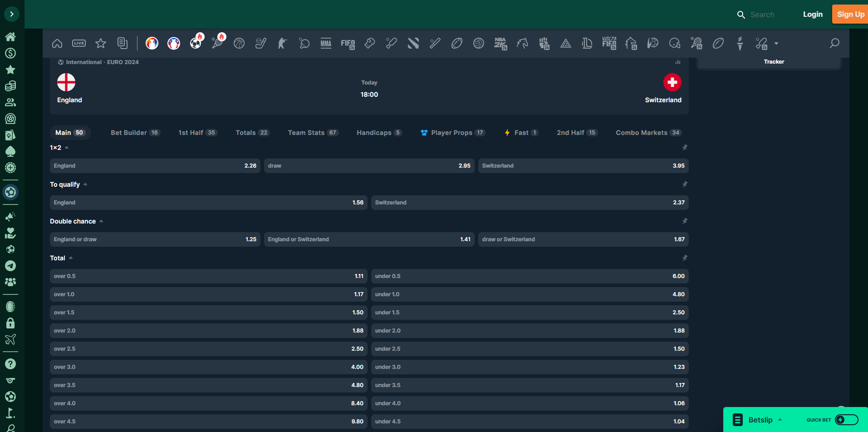
Task: Open the question mark help icon
Action: click(10, 364)
